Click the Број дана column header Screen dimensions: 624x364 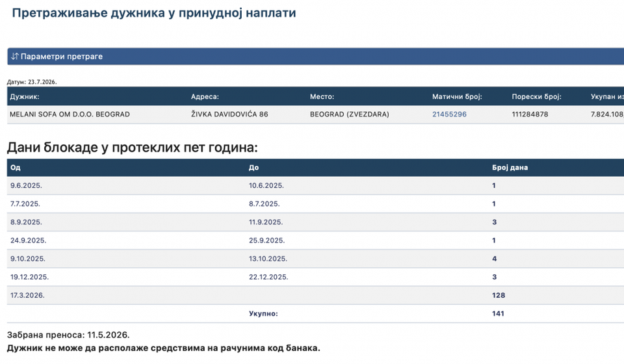click(x=510, y=168)
